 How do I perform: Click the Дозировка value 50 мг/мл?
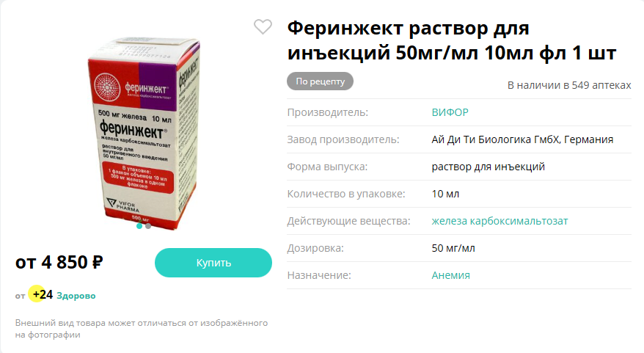(453, 248)
